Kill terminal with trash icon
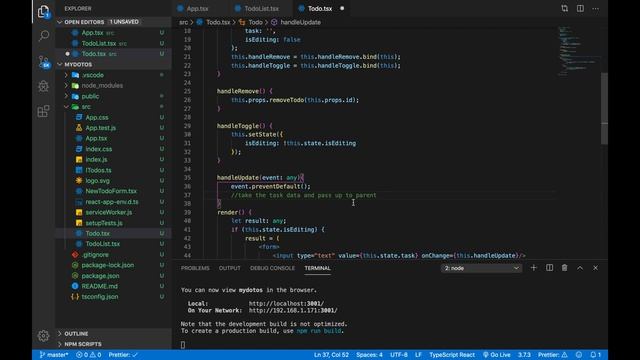Viewport: 640px width, 360px height. click(564, 268)
